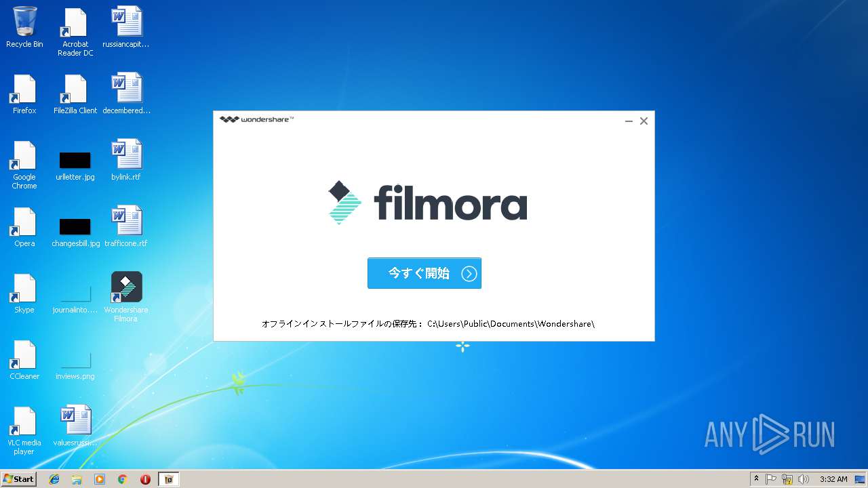Select the journalinto file icon

pos(75,298)
